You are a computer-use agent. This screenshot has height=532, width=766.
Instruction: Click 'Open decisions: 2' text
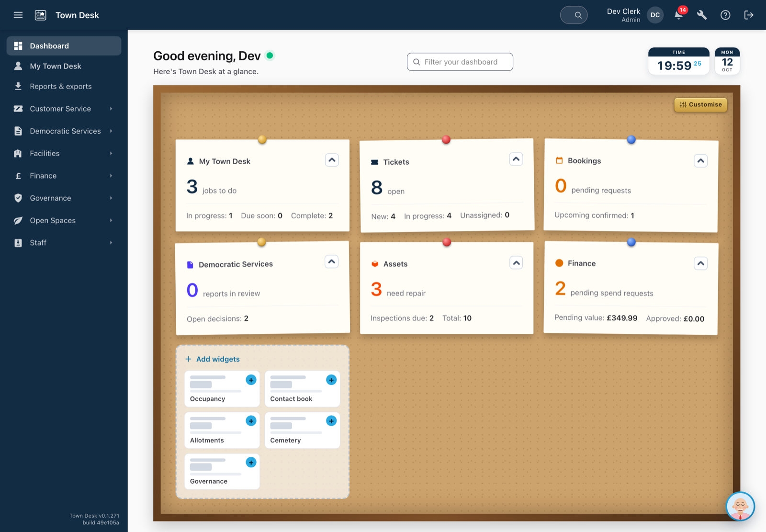click(x=217, y=318)
